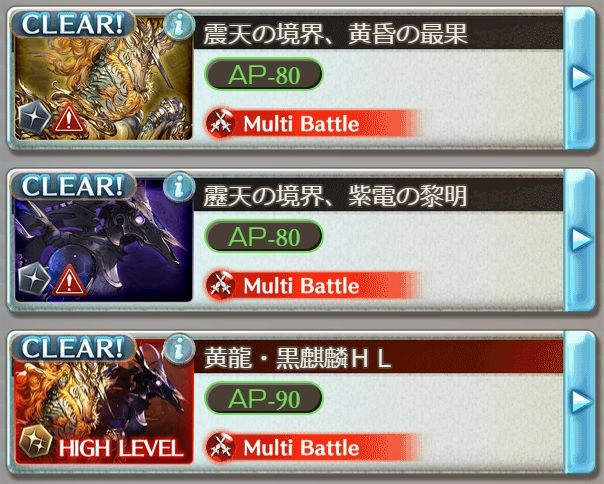Screen dimensions: 604x484
Task: Click the AP-80 badge of 紫電の黎明
Action: 264,237
